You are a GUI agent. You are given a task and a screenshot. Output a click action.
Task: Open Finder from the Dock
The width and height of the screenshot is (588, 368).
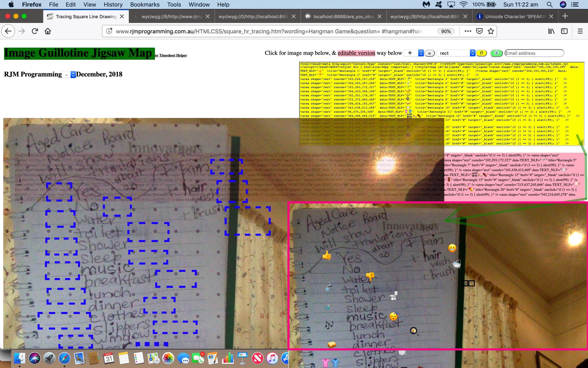point(19,358)
